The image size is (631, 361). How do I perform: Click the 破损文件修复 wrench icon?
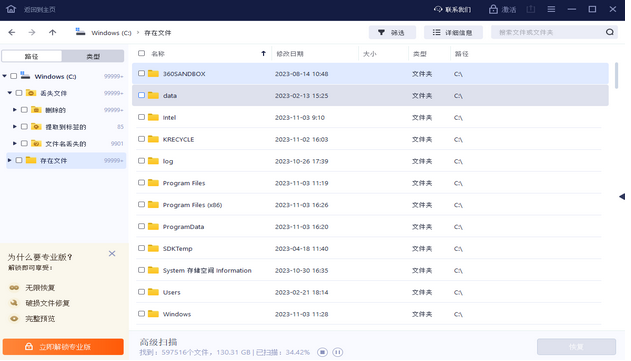point(14,303)
